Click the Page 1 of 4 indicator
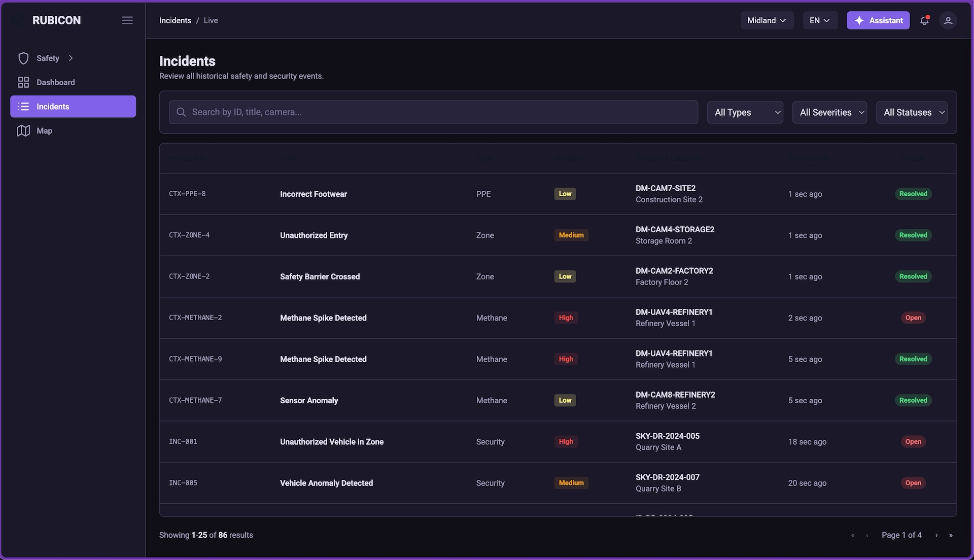974x560 pixels. pyautogui.click(x=901, y=535)
